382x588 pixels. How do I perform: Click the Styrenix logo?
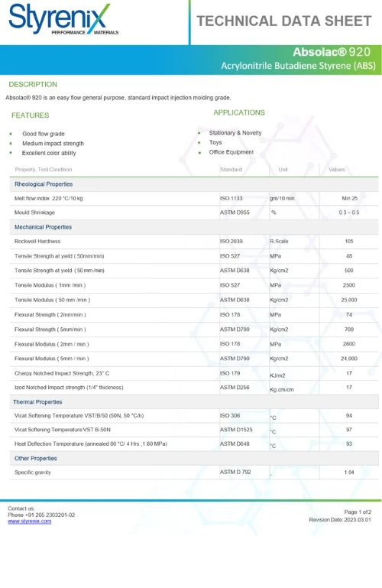63,19
